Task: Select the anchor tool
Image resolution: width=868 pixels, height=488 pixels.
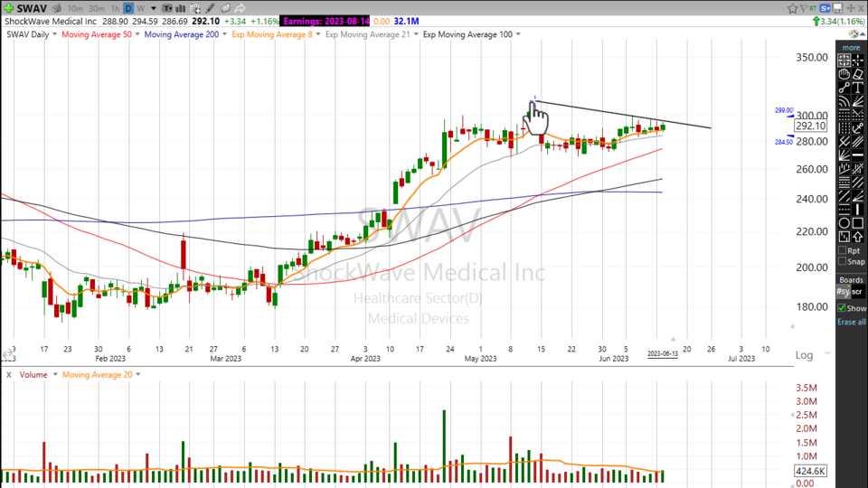Action: [x=857, y=129]
